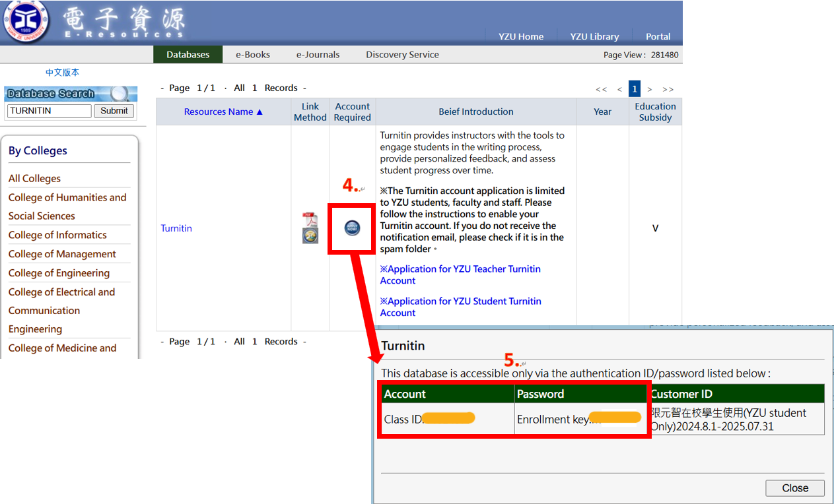The image size is (834, 504).
Task: Close the Turnitin credentials dialog
Action: pyautogui.click(x=794, y=488)
